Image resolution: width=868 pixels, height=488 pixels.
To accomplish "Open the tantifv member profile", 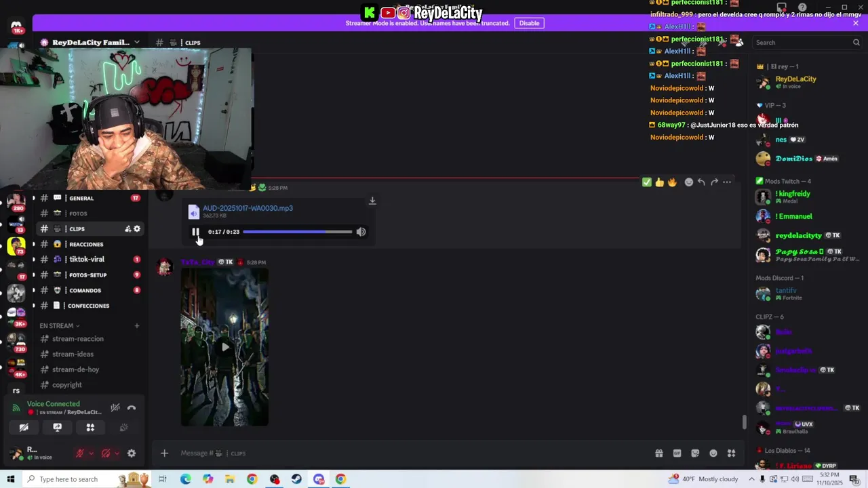I will 807,293.
